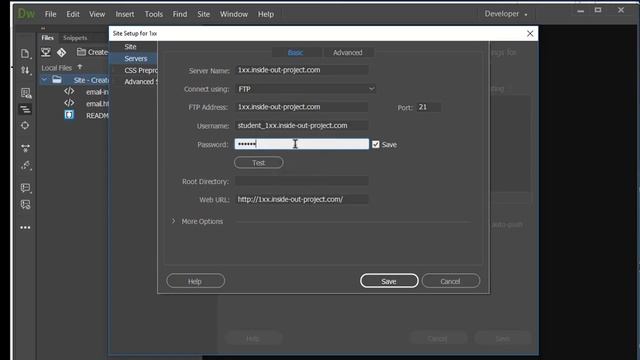Click the Password field
Viewport: 640px width, 360px height.
(x=302, y=144)
